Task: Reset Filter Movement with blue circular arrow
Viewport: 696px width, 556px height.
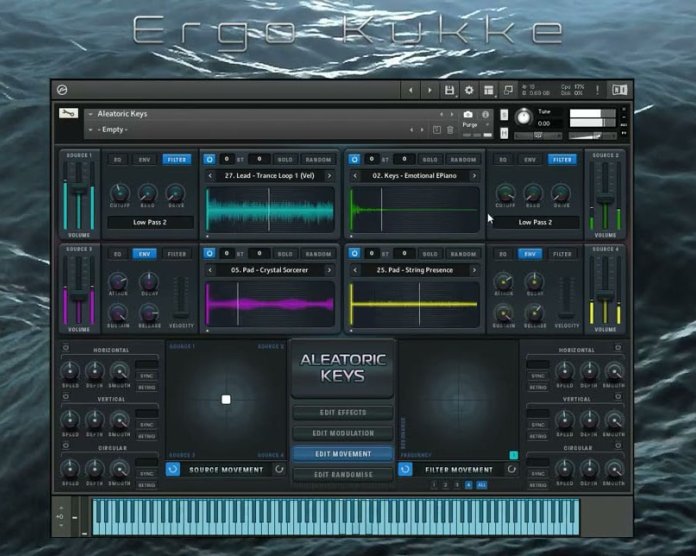Action: tap(405, 469)
